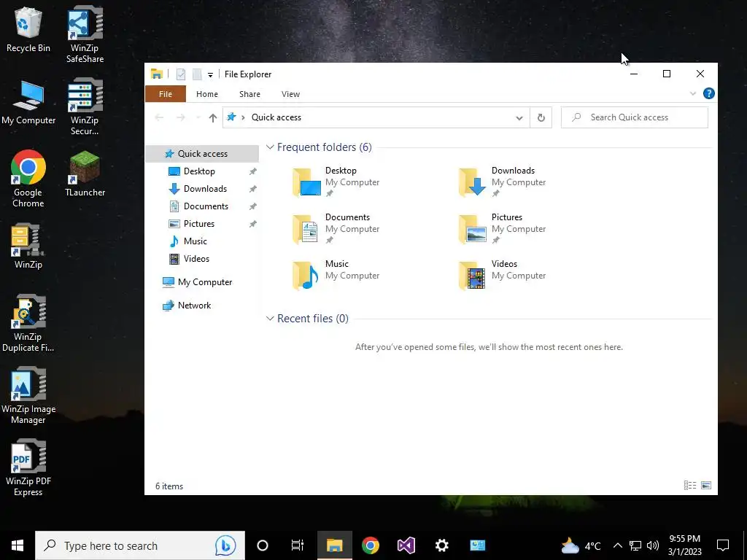The image size is (747, 560).
Task: Click the taskbar search box
Action: pos(140,545)
